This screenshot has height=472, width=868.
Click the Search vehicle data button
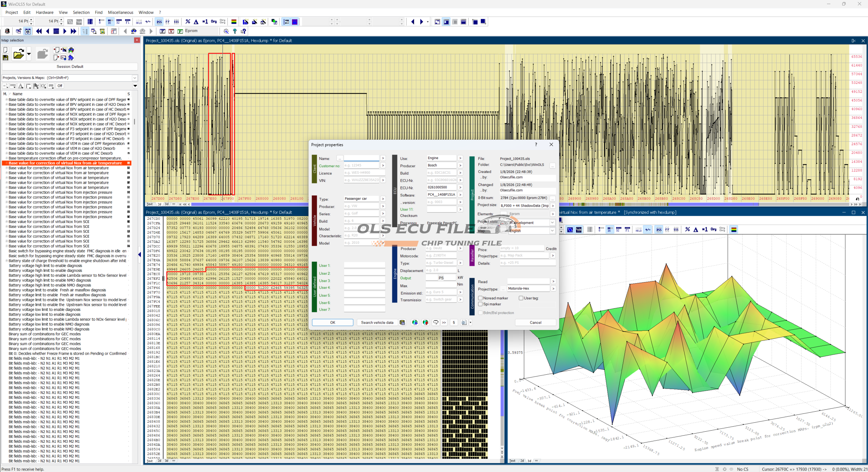point(377,322)
